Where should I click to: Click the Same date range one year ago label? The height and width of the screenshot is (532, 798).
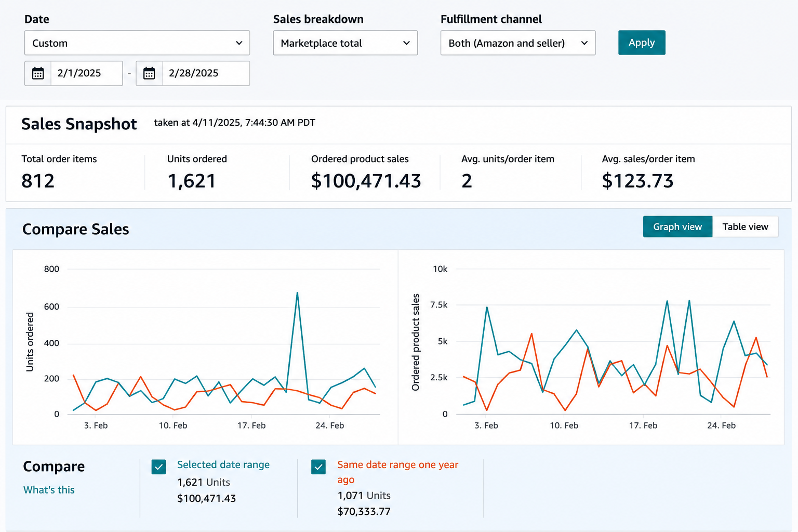pos(398,472)
